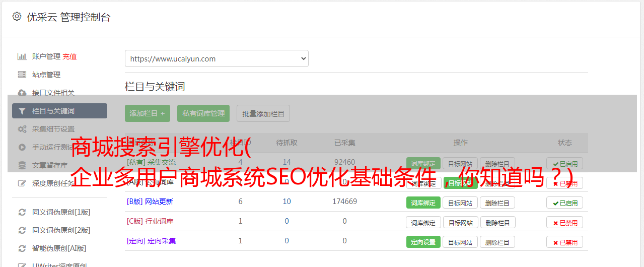This screenshot has width=644, height=267.
Task: Click 目标网站 for [私有] 采集交流 row
Action: pos(460,163)
